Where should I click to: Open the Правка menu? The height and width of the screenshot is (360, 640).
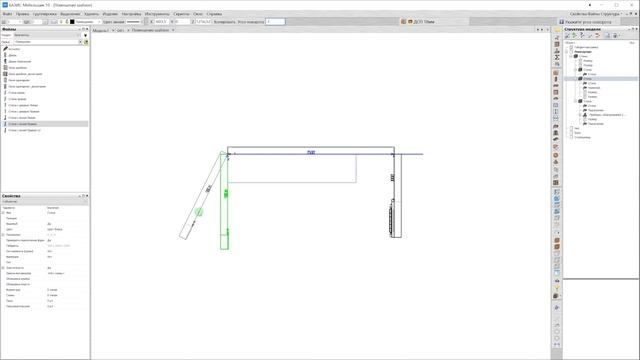click(x=22, y=14)
